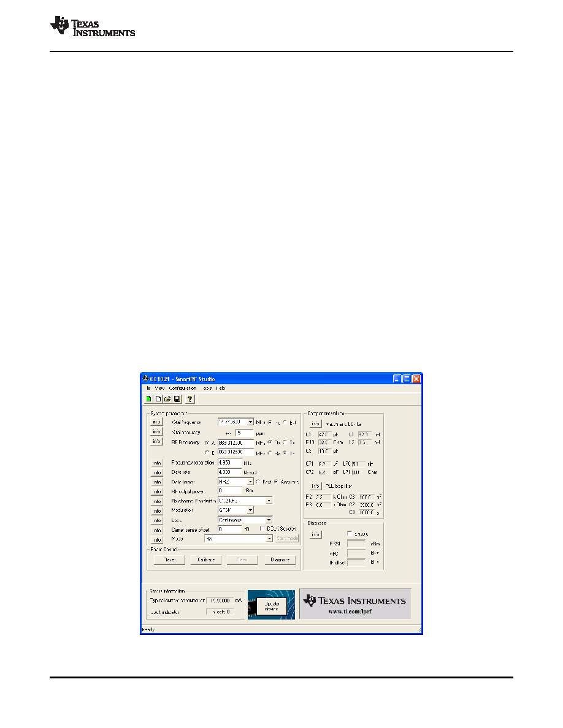This screenshot has height=728, width=563.
Task: Click the RF Frequency A value field
Action: coord(236,443)
